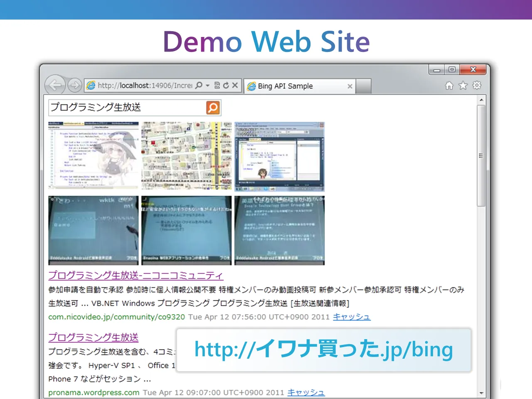Screen dimensions: 532x399
Task: Click the com.nicovideo.jp/community/co9320 URL text
Action: [116, 317]
